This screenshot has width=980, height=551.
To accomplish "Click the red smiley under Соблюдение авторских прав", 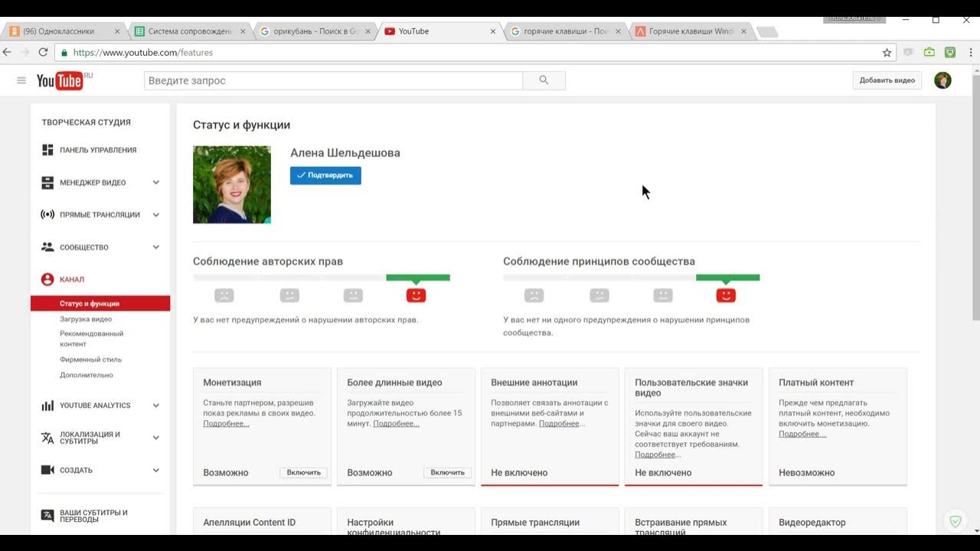I will 416,295.
